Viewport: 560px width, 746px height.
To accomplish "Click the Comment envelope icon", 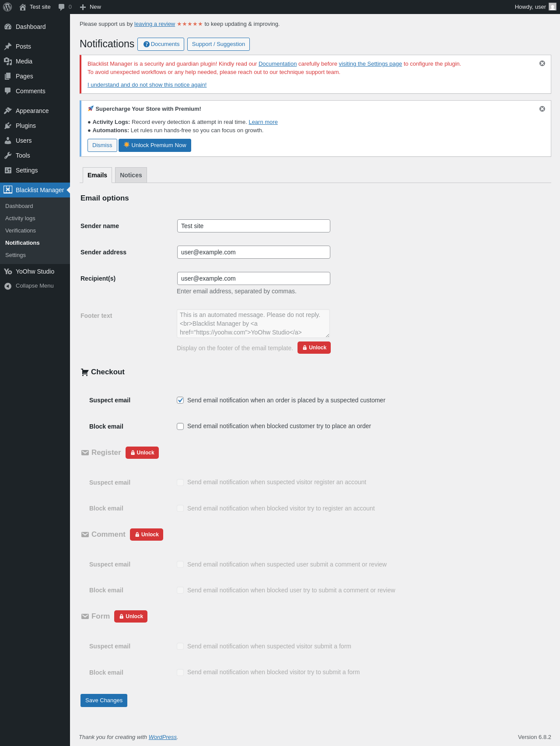I will [85, 535].
